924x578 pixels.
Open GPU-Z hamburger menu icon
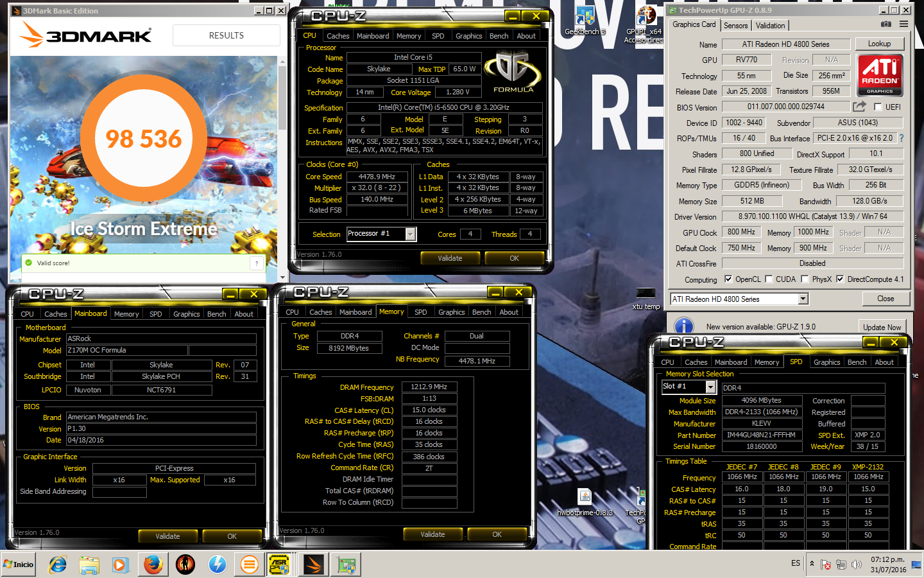903,24
